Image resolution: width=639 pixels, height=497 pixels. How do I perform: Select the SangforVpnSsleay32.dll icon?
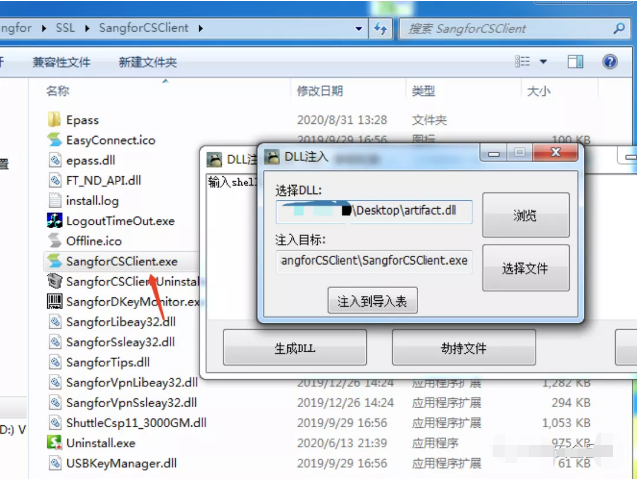point(55,402)
